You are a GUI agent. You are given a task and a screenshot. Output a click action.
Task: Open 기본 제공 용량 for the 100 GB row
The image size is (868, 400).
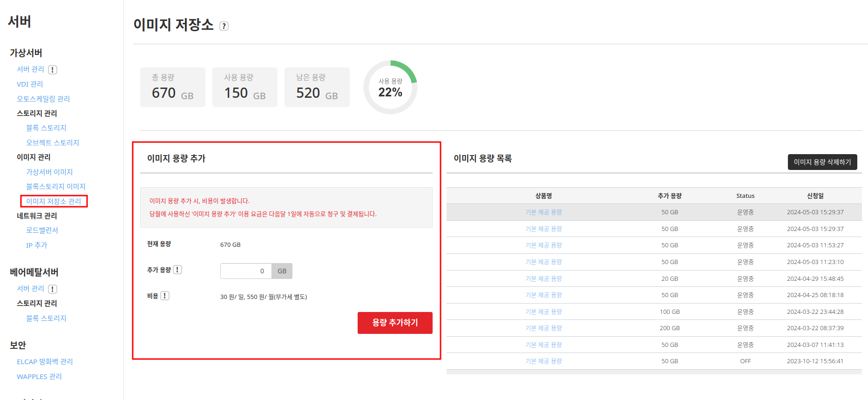coord(543,312)
